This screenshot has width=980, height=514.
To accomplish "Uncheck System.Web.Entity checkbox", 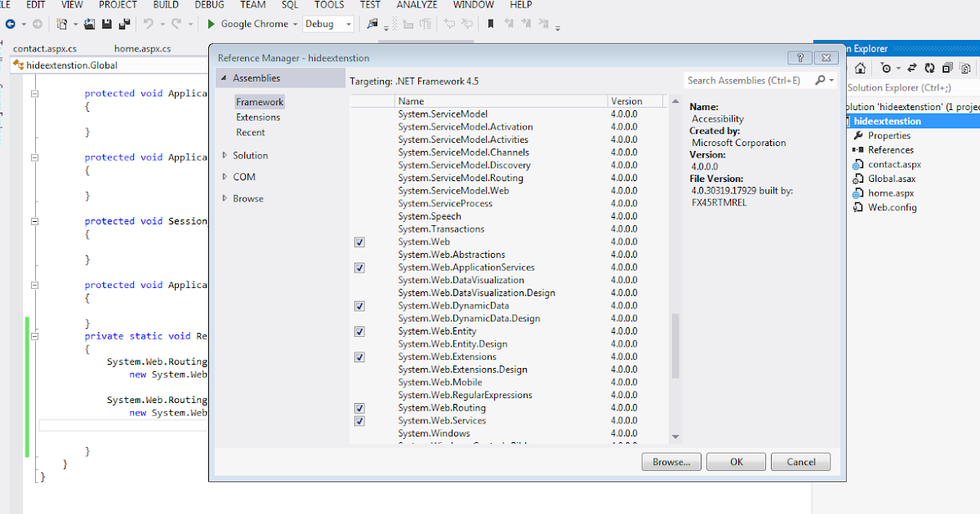I will pos(360,331).
